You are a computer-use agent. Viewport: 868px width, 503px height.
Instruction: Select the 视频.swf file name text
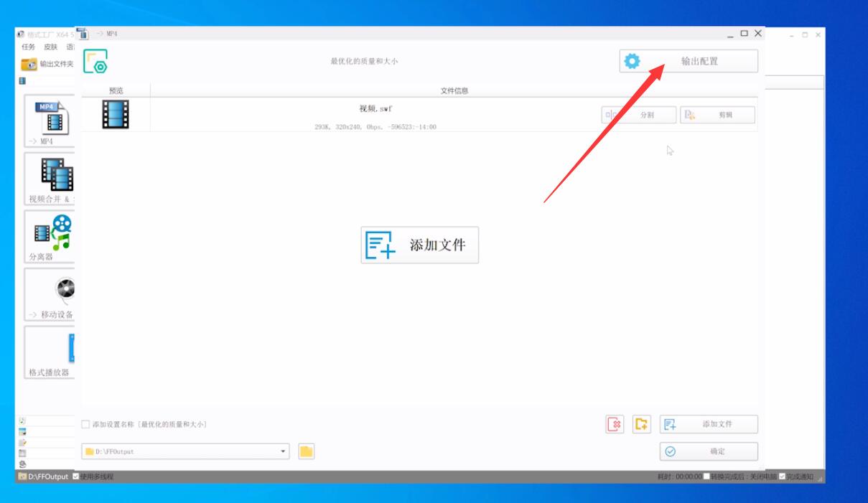[376, 109]
